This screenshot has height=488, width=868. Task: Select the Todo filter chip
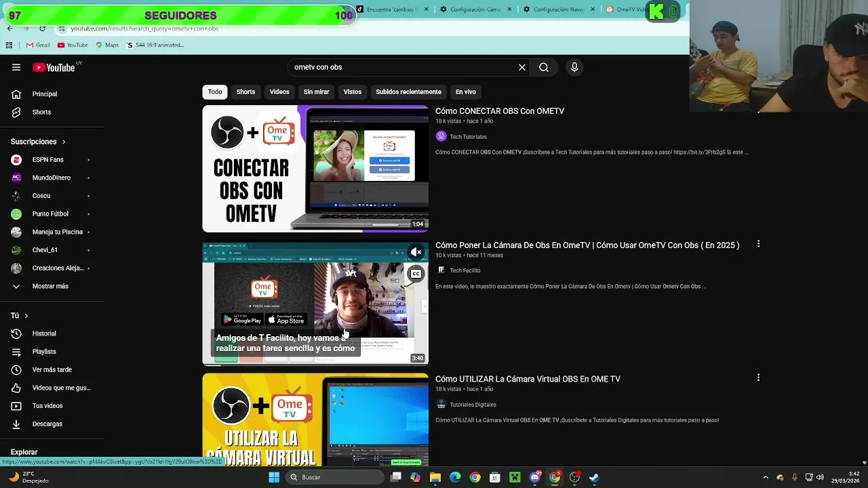tap(215, 91)
